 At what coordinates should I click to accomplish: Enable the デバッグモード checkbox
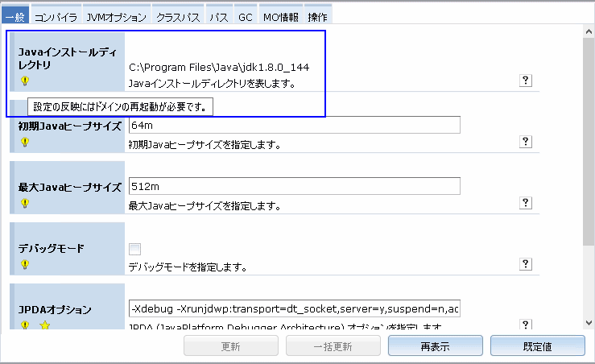(135, 249)
